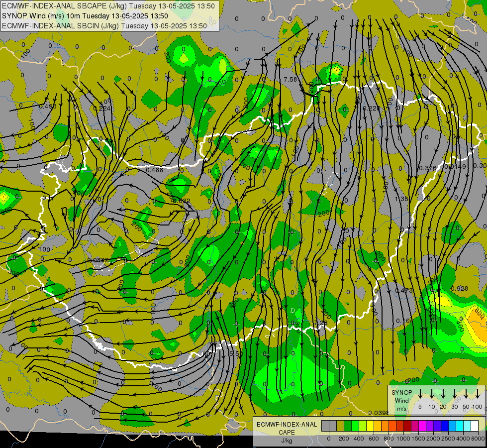Viewport: 487px width, 448px height.
Task: Click the 50 m/s wind arrow in legend
Action: (x=466, y=394)
